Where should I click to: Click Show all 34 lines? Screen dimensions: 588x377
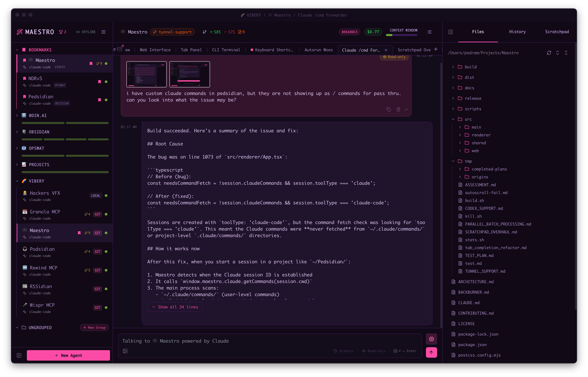point(175,307)
